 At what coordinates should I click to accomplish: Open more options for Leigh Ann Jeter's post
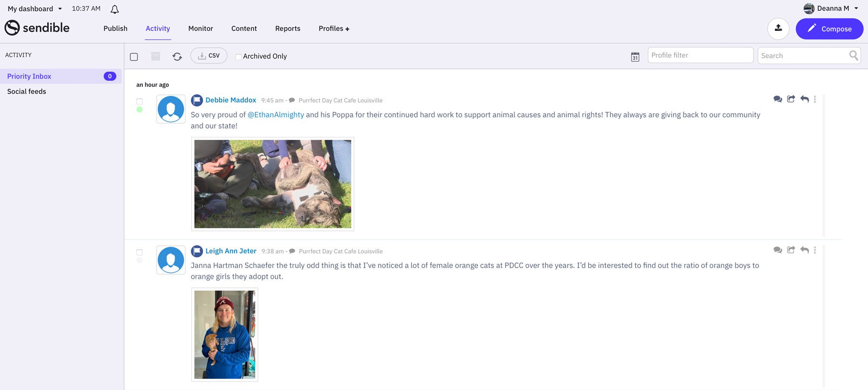click(815, 250)
